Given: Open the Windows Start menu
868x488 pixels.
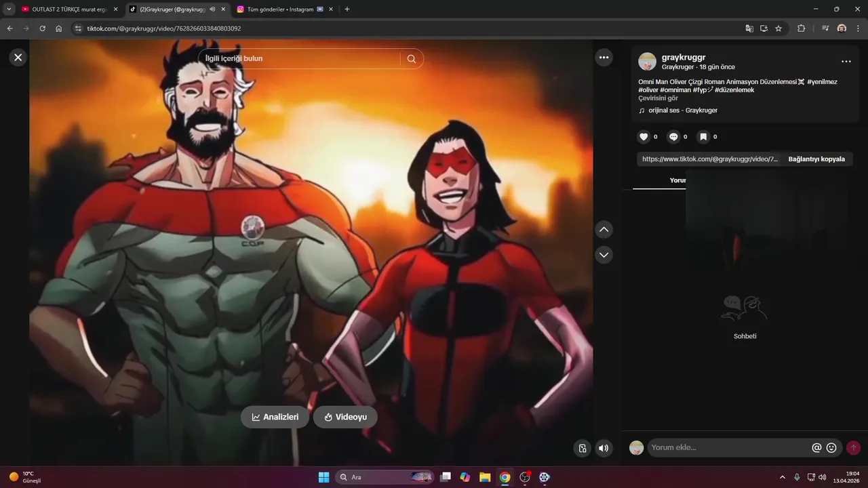Looking at the screenshot, I should tap(324, 477).
